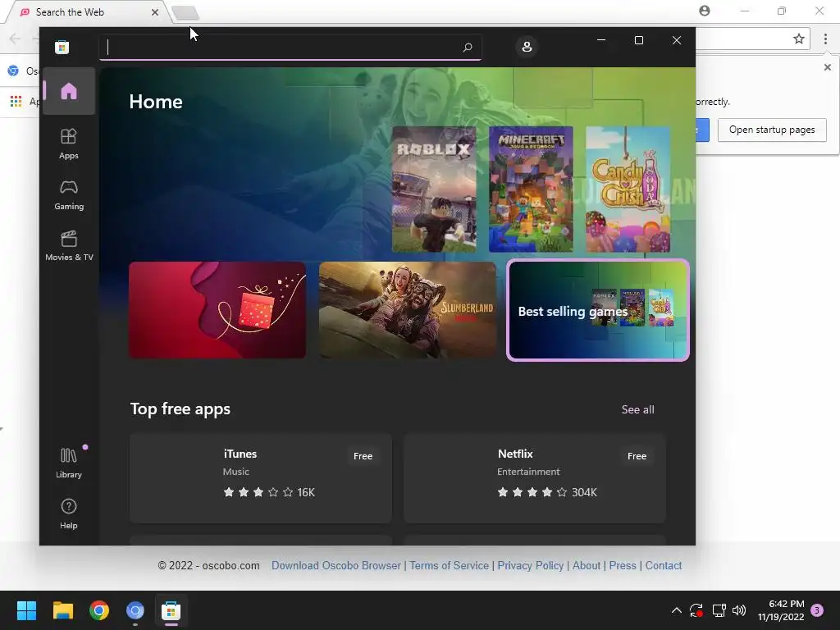Image resolution: width=840 pixels, height=630 pixels.
Task: Click Open startup pages button
Action: coord(772,130)
